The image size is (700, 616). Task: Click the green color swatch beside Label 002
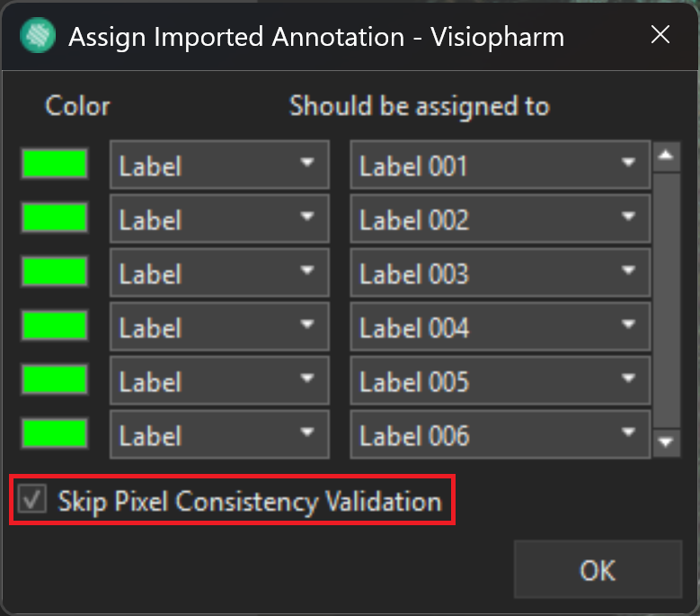(55, 219)
